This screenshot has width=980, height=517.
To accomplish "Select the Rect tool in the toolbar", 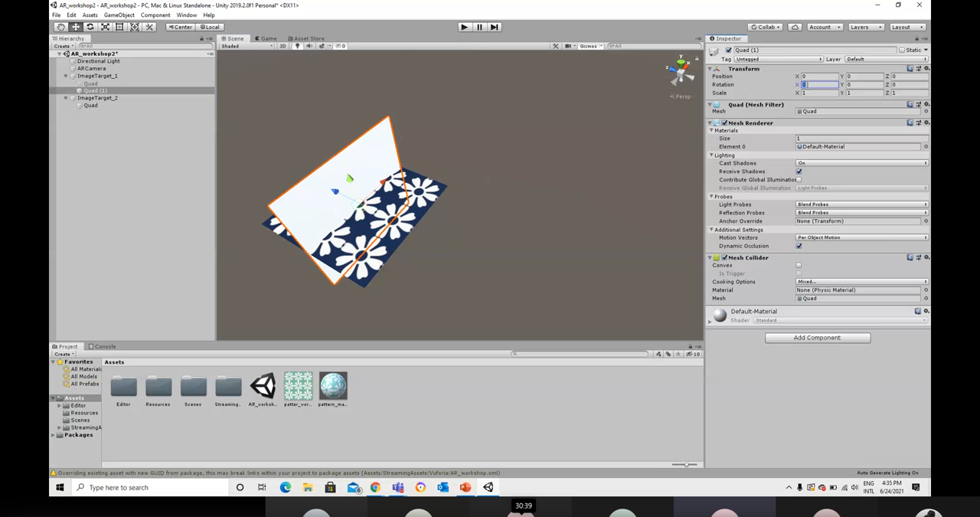I will (119, 27).
